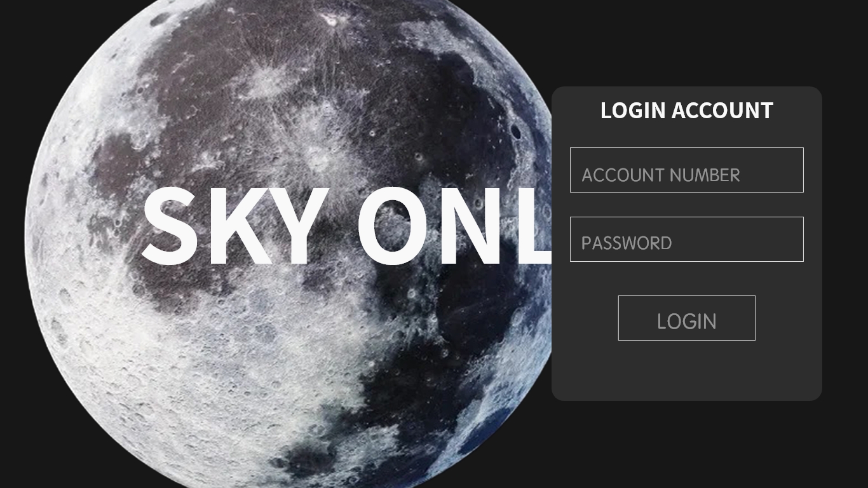The height and width of the screenshot is (488, 868).
Task: Submit the form with the LOGIN button
Action: [686, 318]
